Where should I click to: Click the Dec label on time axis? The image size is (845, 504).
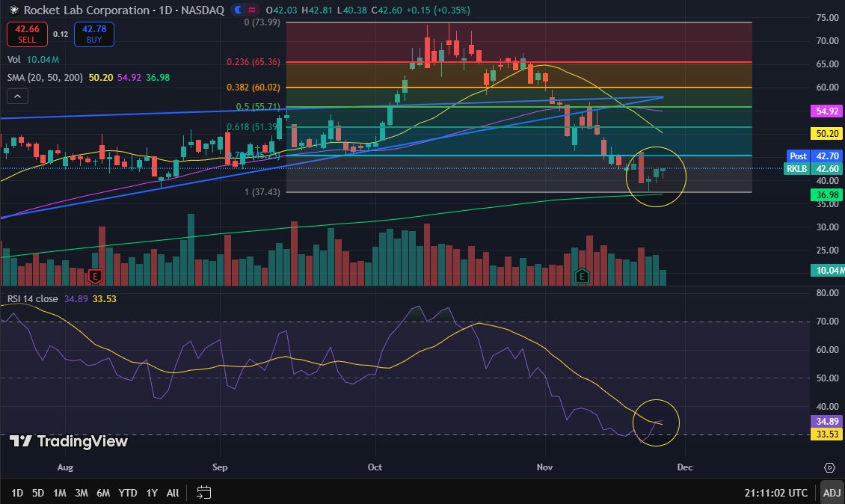(685, 467)
